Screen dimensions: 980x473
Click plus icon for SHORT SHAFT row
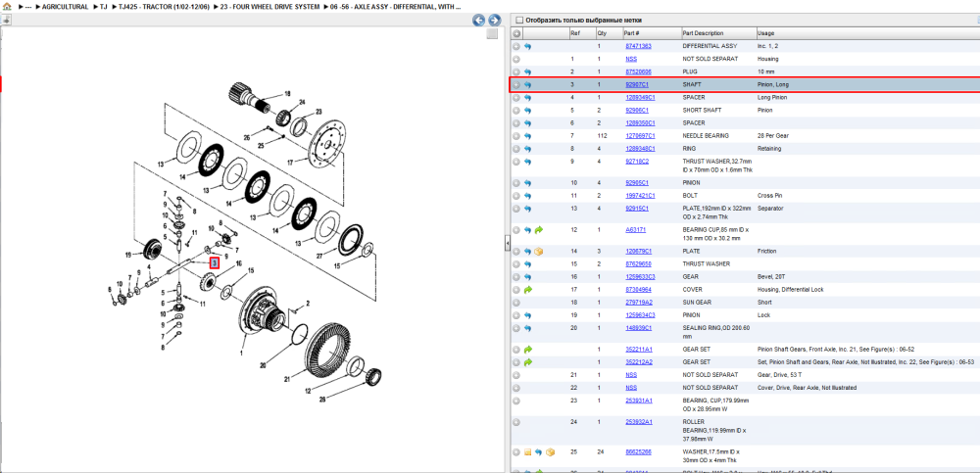(x=516, y=110)
